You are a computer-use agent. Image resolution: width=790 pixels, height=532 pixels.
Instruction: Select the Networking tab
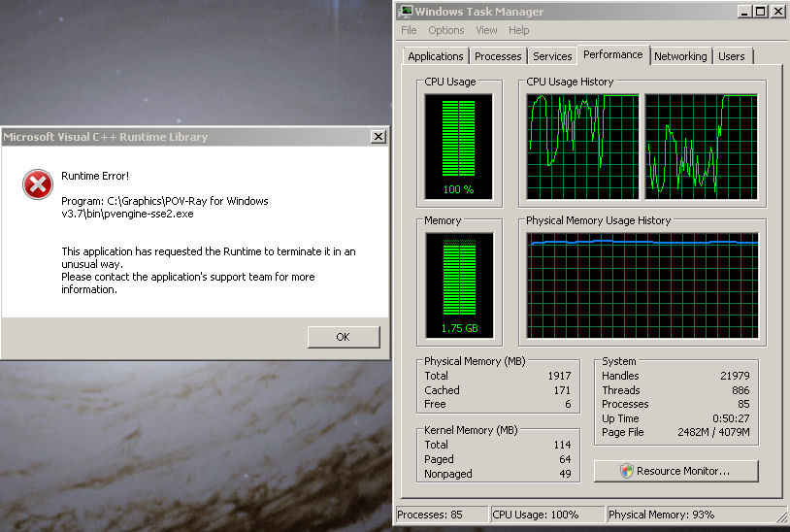[680, 56]
